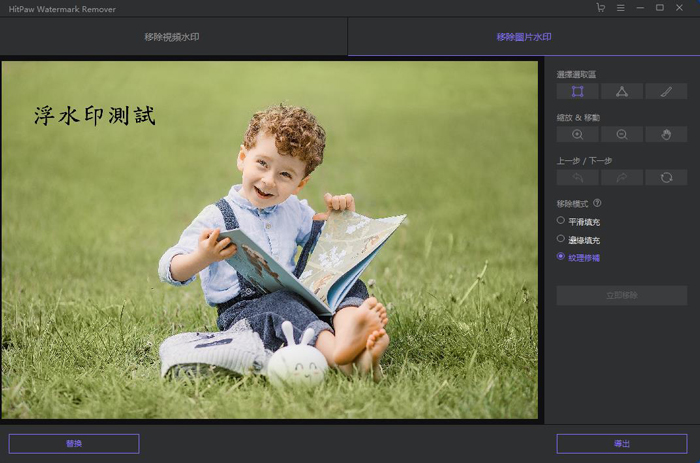Show help for 移除模式 question mark

597,203
